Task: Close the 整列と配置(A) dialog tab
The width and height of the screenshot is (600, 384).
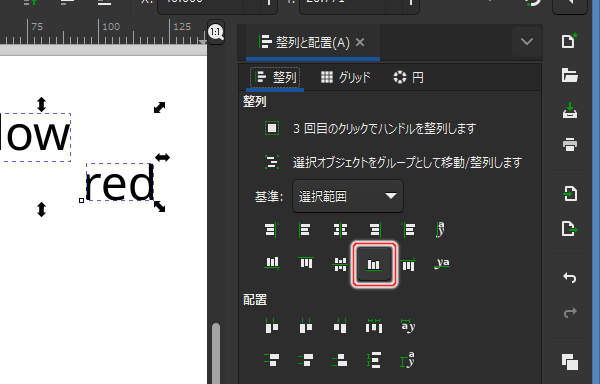Action: pos(360,42)
